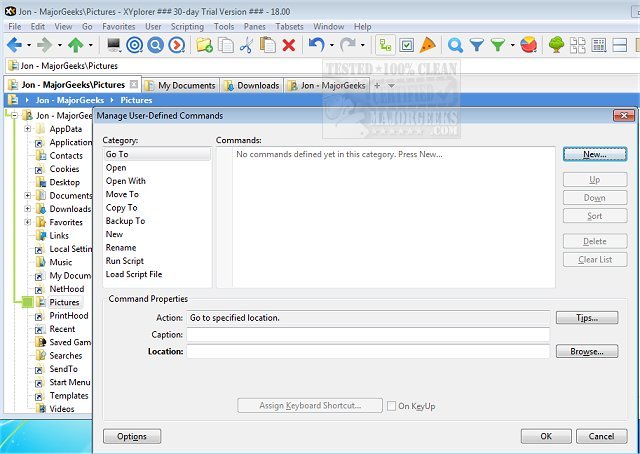Click the Location input field
The image size is (640, 454).
coord(368,351)
